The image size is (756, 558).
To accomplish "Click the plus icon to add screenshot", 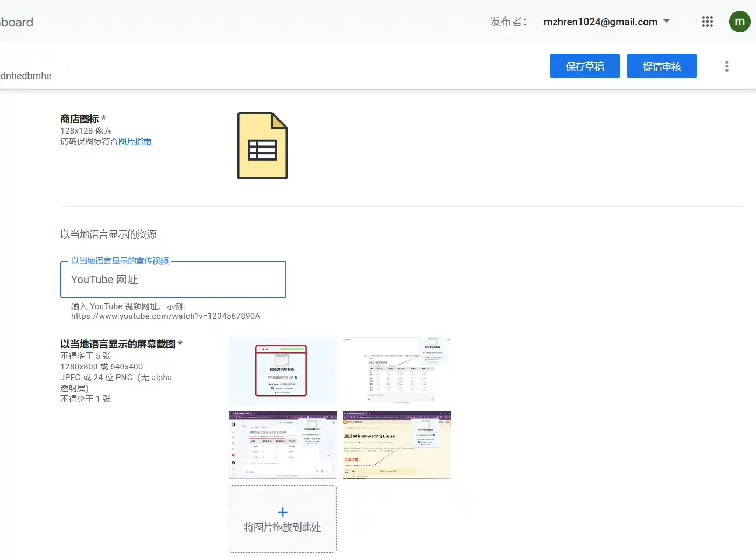I will pyautogui.click(x=283, y=512).
